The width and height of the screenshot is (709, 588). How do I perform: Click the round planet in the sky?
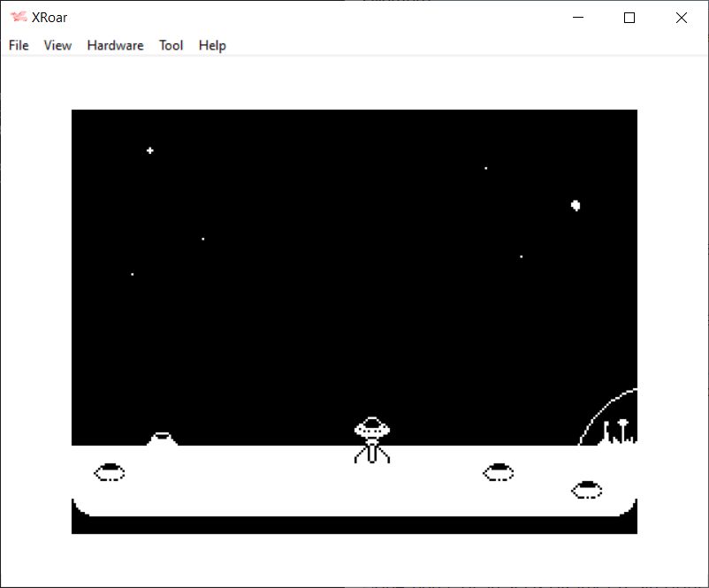pyautogui.click(x=576, y=205)
